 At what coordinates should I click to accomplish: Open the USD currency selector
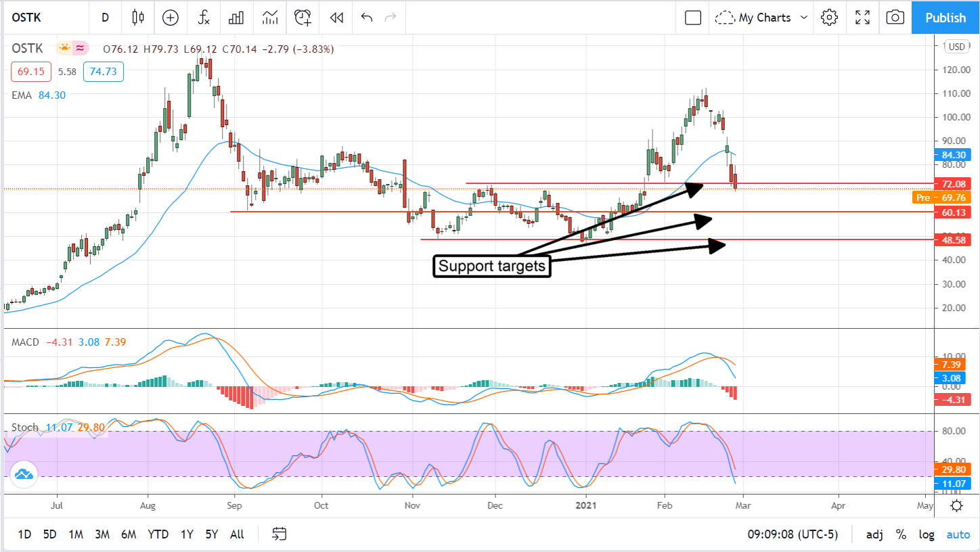pyautogui.click(x=956, y=47)
